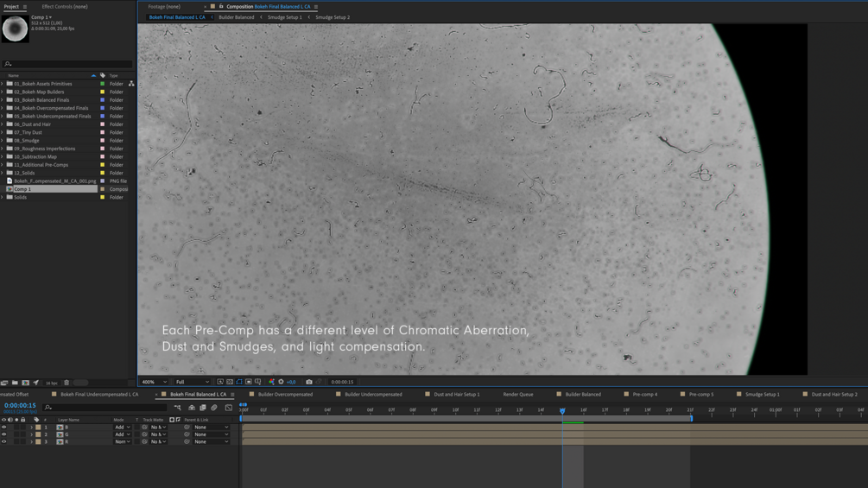Toggle the solo switch for layer B
868x488 pixels.
pos(16,428)
